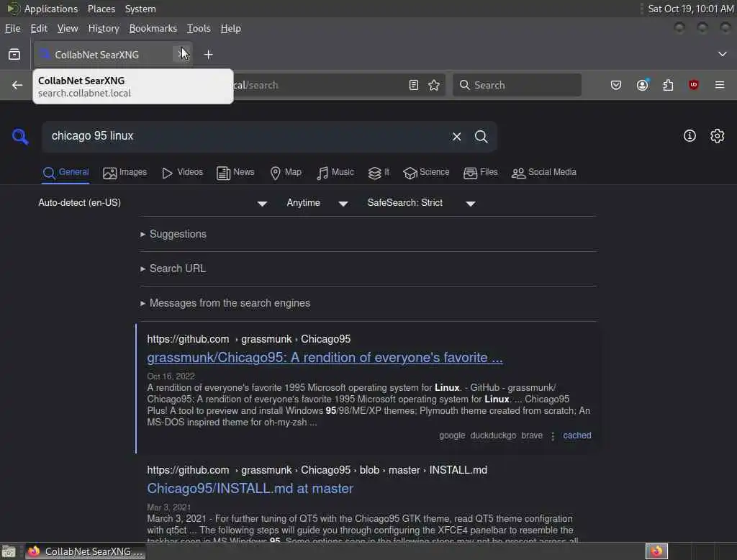
Task: Click the browser Search box
Action: click(517, 85)
